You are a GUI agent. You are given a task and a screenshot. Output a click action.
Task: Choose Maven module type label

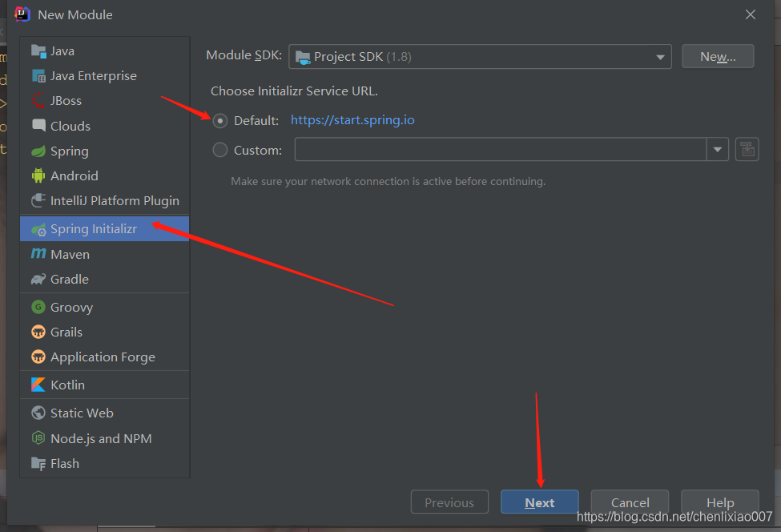tap(70, 255)
